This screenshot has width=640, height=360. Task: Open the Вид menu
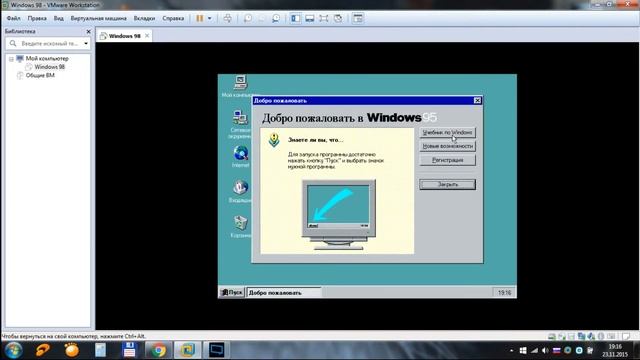[58, 18]
